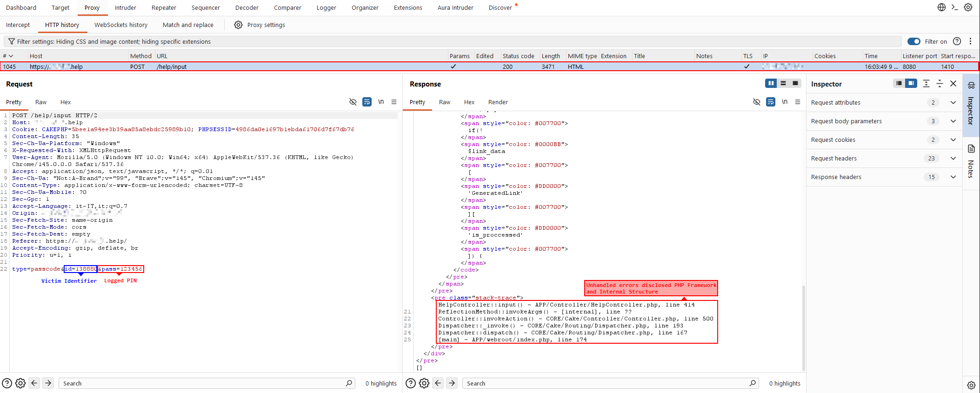Show non-printable characters in the Response pane
The width and height of the screenshot is (980, 393).
pos(785,102)
